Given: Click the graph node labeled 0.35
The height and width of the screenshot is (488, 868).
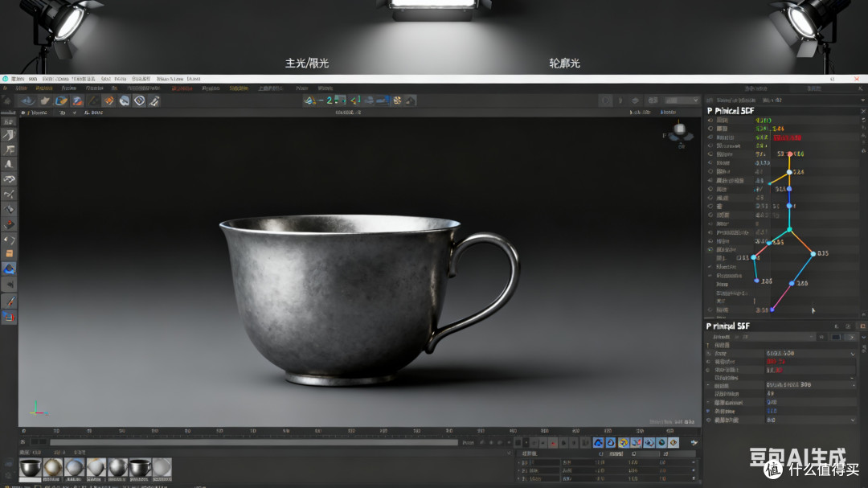Looking at the screenshot, I should pyautogui.click(x=813, y=254).
